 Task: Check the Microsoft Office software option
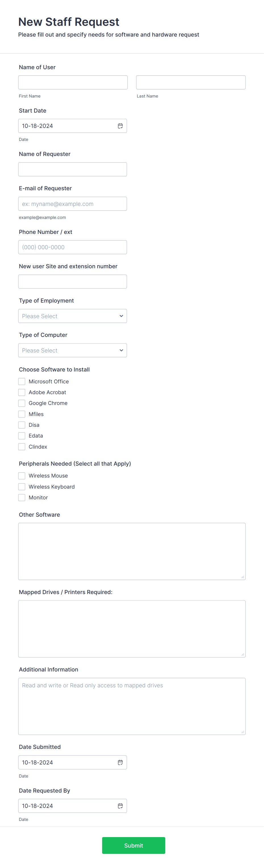coord(22,381)
